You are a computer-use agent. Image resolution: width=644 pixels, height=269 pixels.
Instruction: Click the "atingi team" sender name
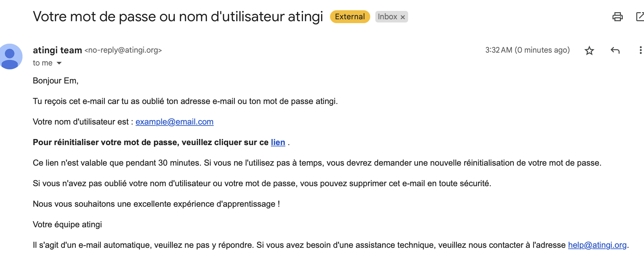pos(58,50)
